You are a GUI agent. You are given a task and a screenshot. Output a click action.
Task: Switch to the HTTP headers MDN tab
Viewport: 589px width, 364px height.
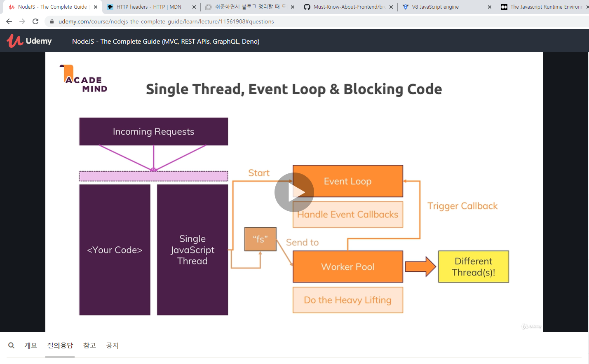tap(148, 7)
